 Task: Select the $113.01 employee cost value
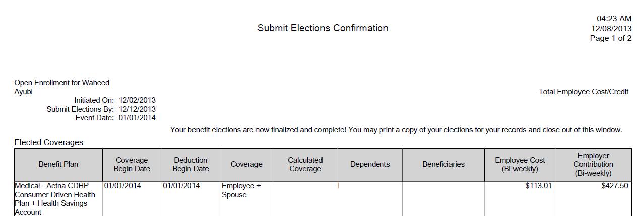[x=538, y=186]
